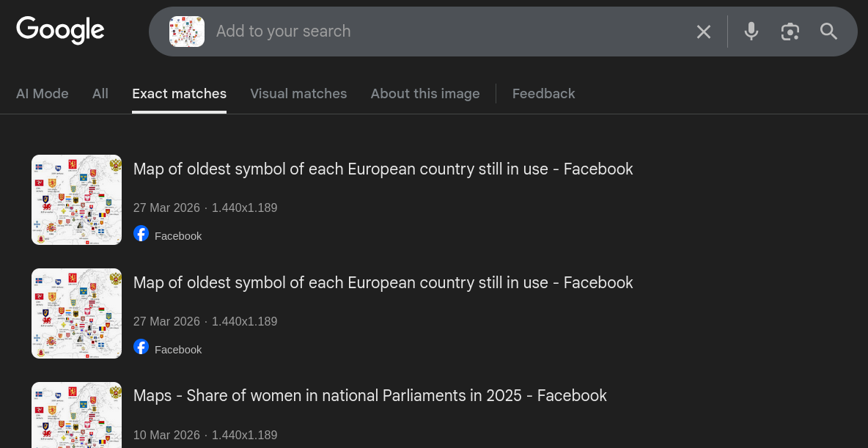Click the Google logo
The height and width of the screenshot is (448, 868).
tap(60, 30)
